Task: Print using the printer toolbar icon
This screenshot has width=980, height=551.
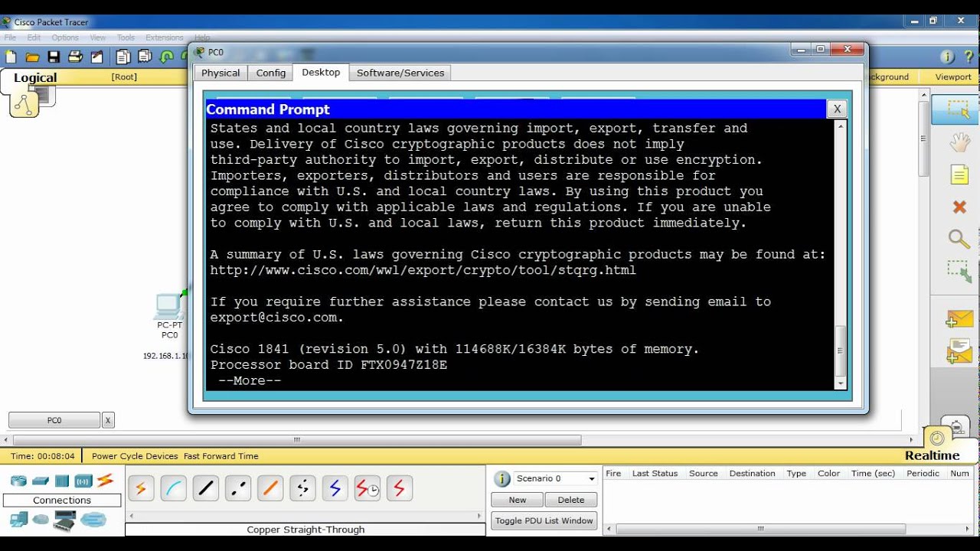Action: [75, 57]
